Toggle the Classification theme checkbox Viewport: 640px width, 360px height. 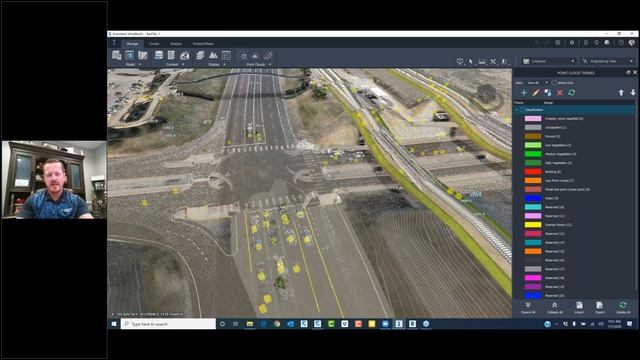pyautogui.click(x=522, y=110)
